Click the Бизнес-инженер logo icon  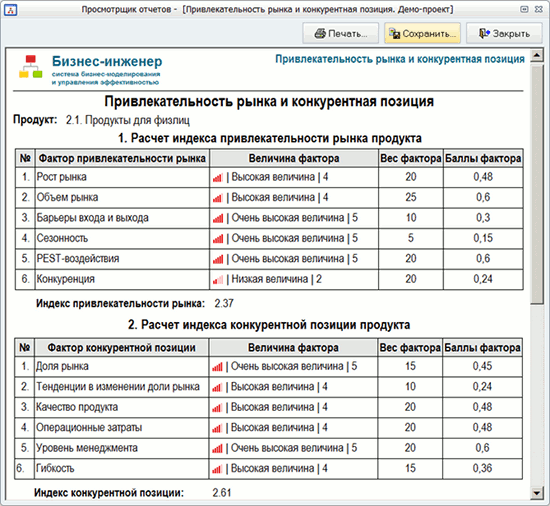click(31, 67)
